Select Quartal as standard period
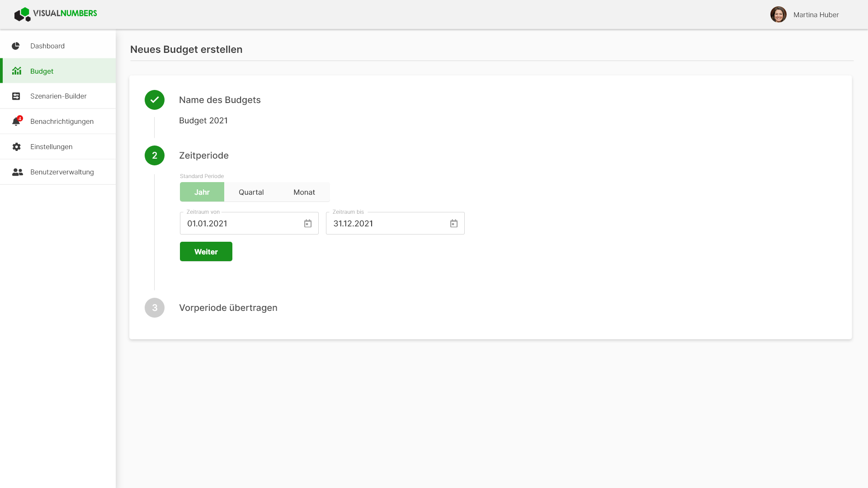The image size is (868, 488). tap(251, 192)
